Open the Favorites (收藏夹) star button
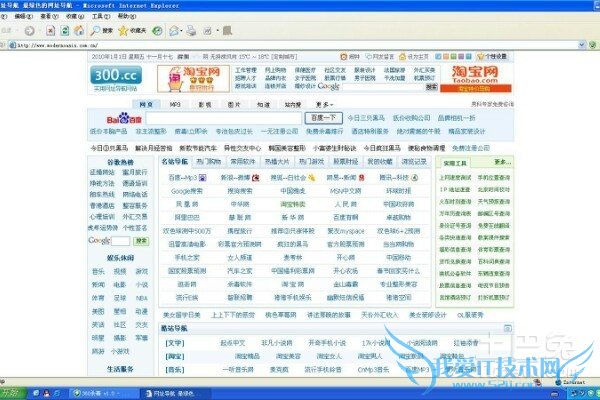 pyautogui.click(x=132, y=31)
